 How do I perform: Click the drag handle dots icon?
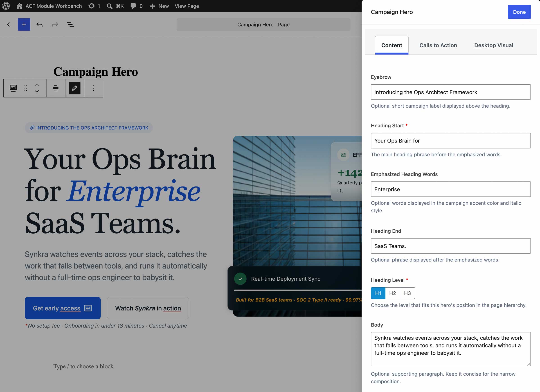coord(25,88)
